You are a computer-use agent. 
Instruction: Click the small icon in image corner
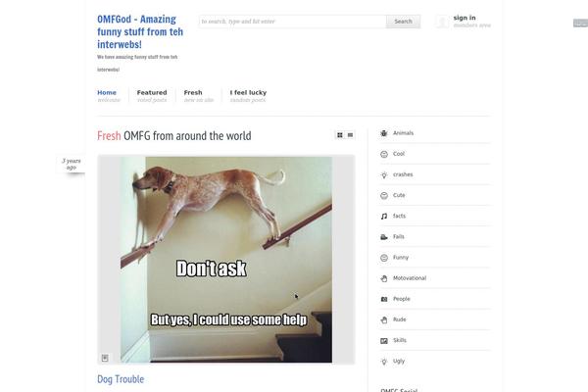[x=105, y=358]
